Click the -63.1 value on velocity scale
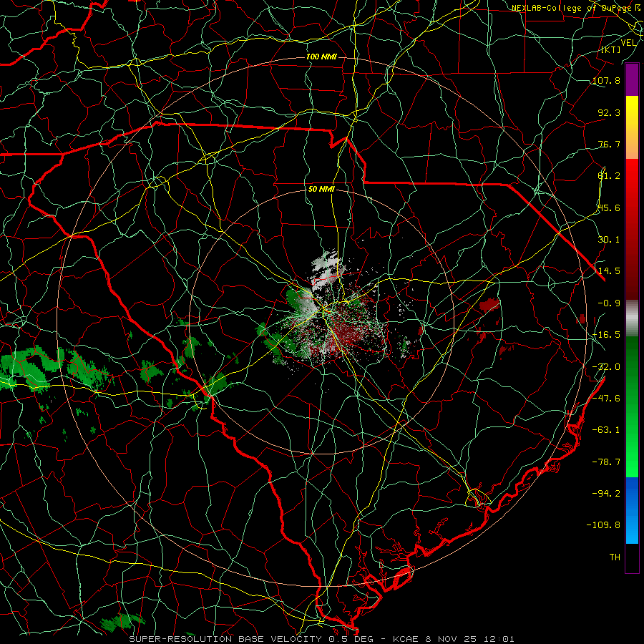Image resolution: width=644 pixels, height=644 pixels. tap(606, 430)
